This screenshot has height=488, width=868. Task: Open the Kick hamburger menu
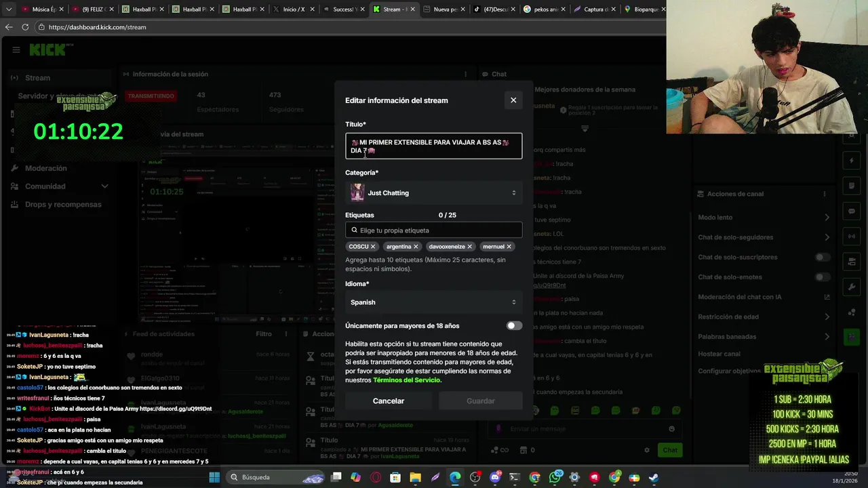(16, 49)
